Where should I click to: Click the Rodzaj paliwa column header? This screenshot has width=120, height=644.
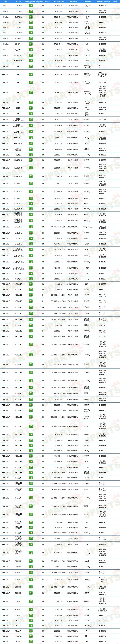[30, 2]
